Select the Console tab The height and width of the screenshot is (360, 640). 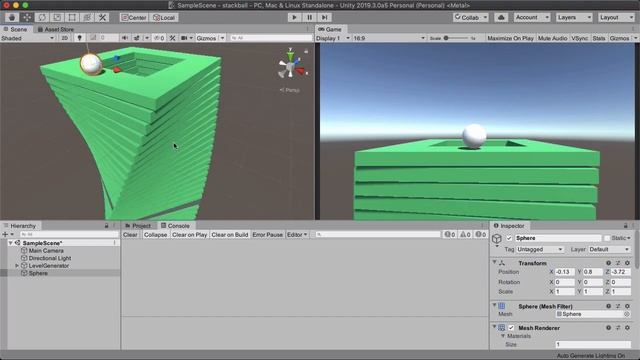(x=175, y=226)
